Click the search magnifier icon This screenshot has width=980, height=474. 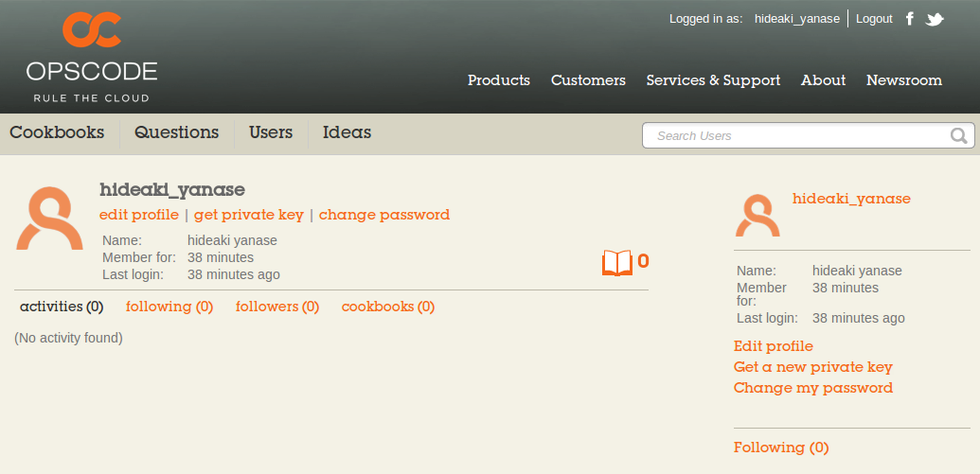(x=959, y=135)
